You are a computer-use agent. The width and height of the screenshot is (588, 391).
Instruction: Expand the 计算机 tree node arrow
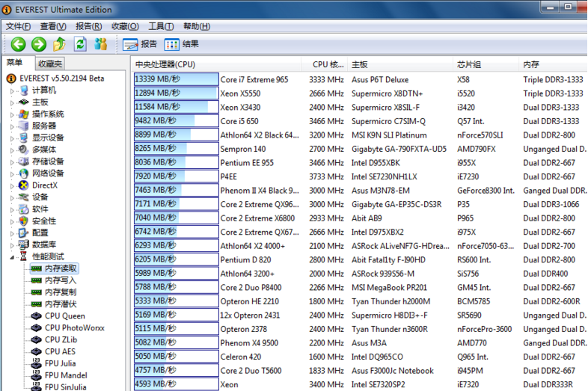(13, 90)
